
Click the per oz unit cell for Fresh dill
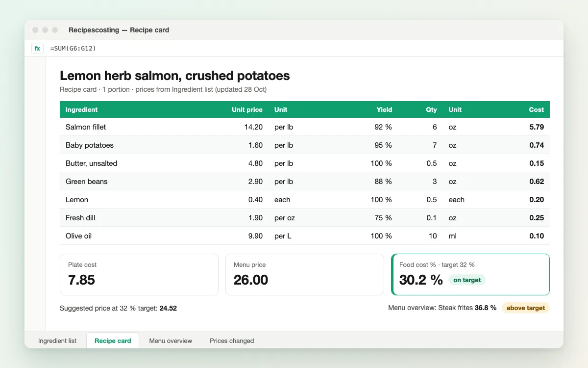coord(285,218)
